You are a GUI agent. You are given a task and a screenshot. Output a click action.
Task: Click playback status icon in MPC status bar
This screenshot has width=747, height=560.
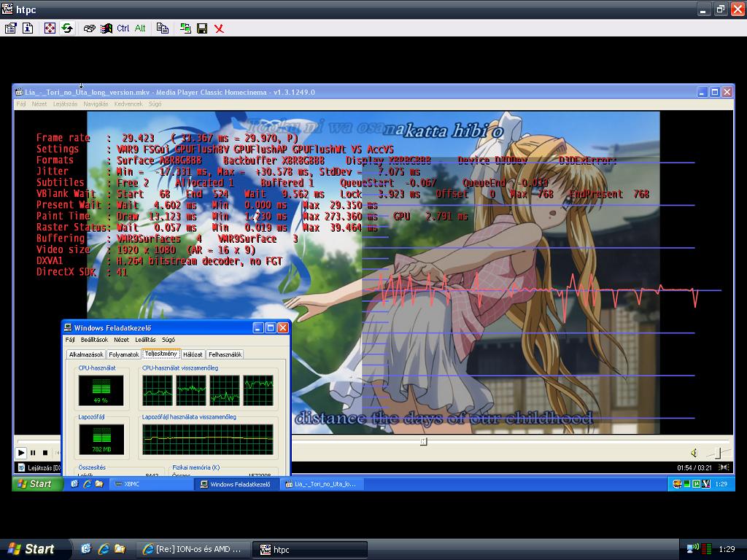tap(21, 467)
